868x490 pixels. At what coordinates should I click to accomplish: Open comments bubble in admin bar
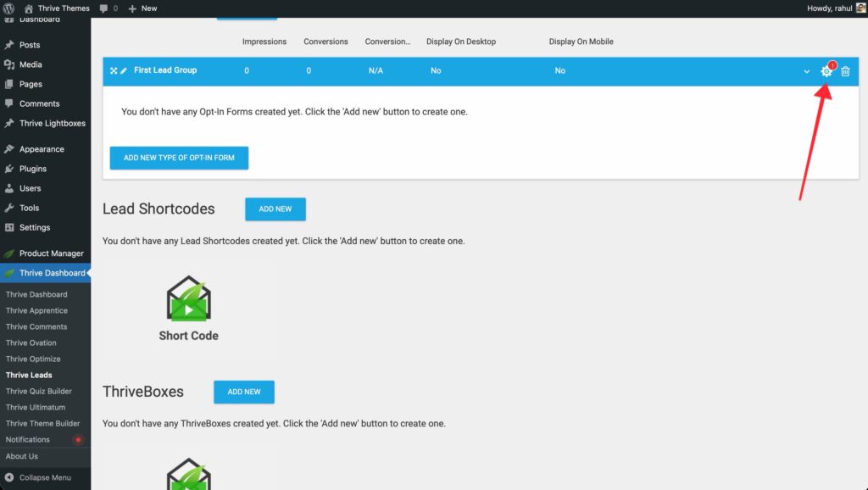pyautogui.click(x=108, y=8)
